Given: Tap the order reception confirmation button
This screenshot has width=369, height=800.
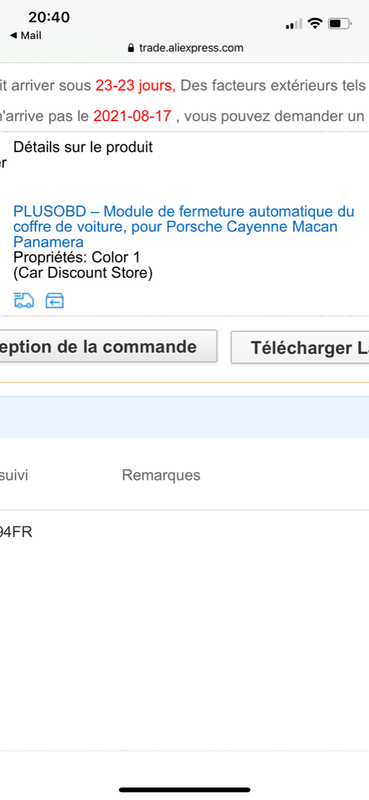Looking at the screenshot, I should [109, 347].
